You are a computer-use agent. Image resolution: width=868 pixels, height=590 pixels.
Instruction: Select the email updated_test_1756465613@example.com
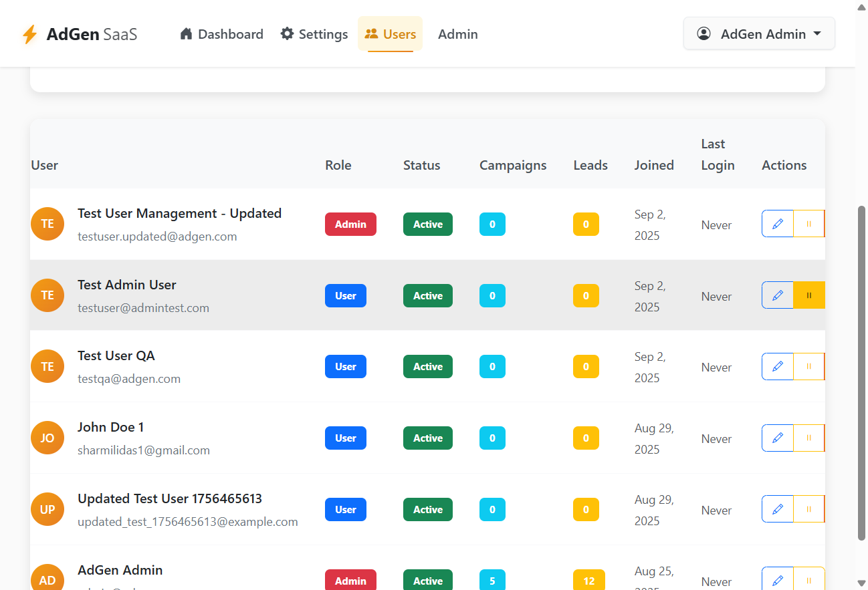(x=188, y=522)
